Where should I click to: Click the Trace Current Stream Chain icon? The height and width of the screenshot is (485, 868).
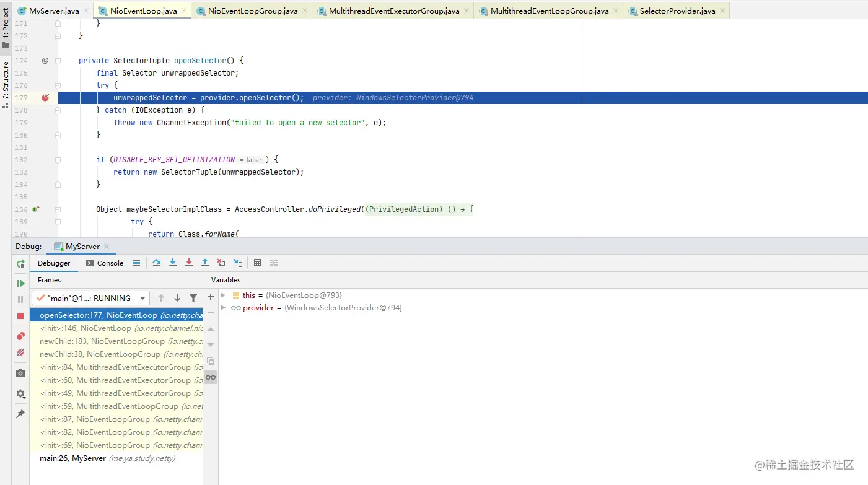(x=274, y=263)
